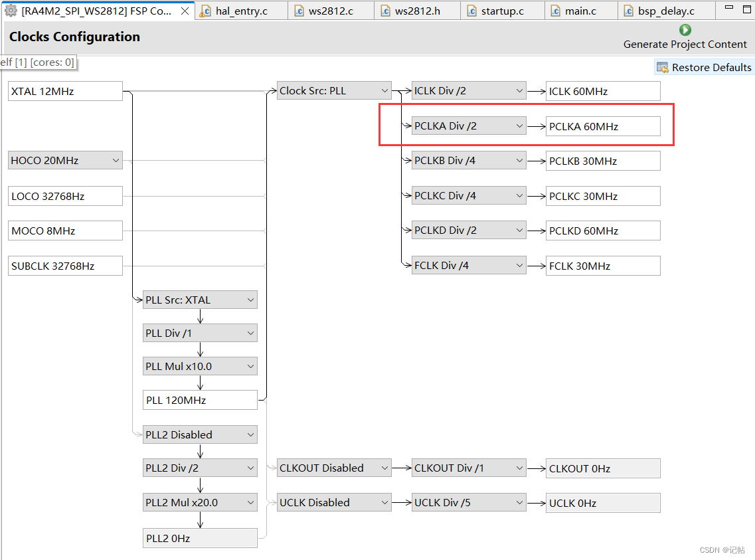Click the XTAL 12MHz input field

(x=65, y=91)
